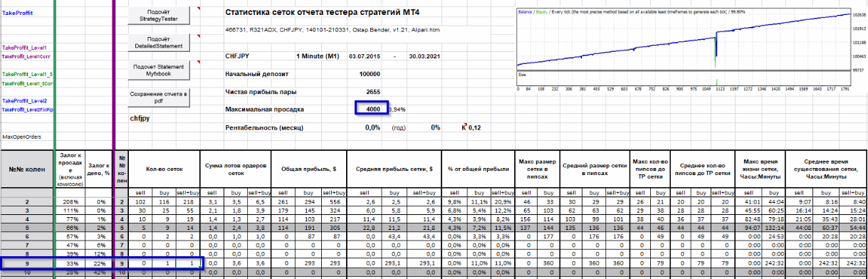This screenshot has width=868, height=279.
Task: Select the end date 30.03.2021
Action: pyautogui.click(x=425, y=56)
